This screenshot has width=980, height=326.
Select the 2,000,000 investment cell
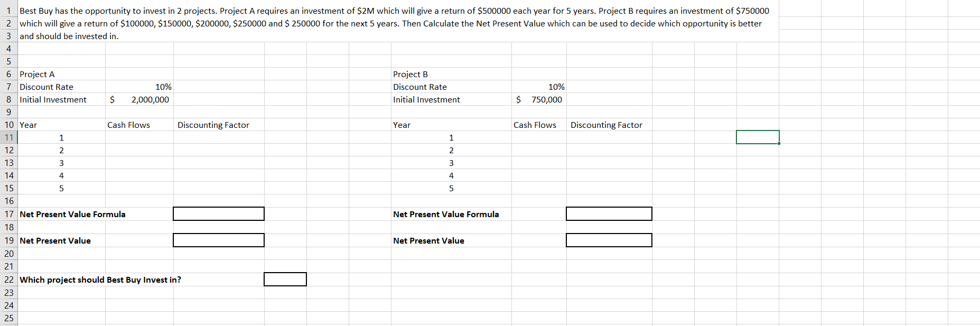pyautogui.click(x=139, y=99)
